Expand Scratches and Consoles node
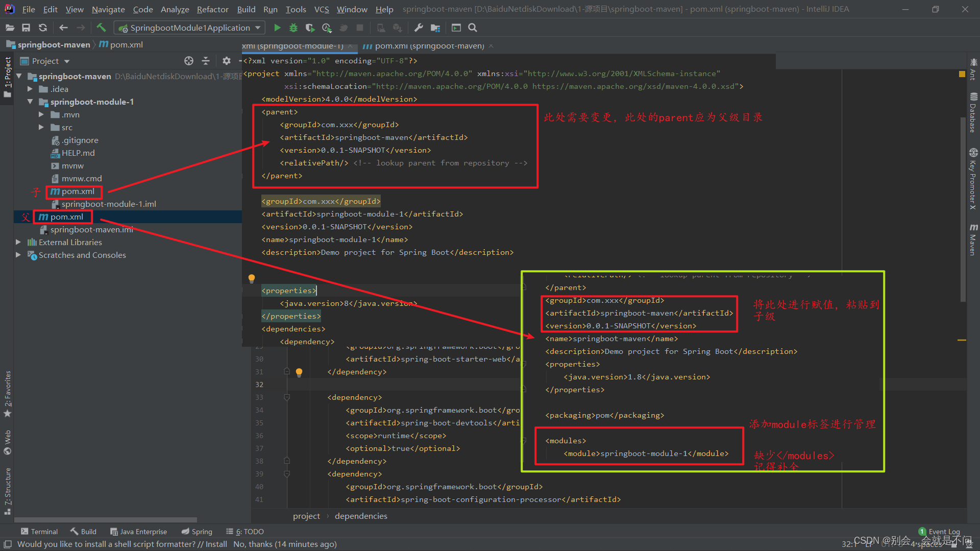 18,255
